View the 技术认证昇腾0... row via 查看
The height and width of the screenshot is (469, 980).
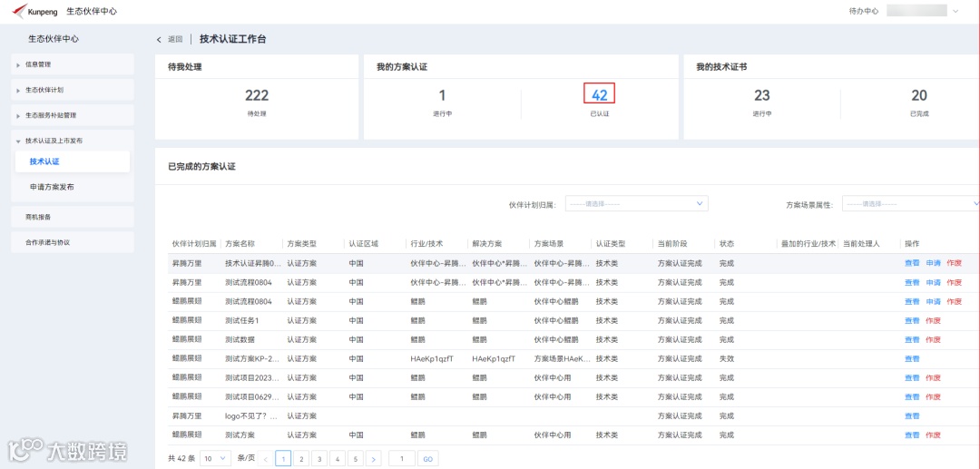pyautogui.click(x=912, y=264)
